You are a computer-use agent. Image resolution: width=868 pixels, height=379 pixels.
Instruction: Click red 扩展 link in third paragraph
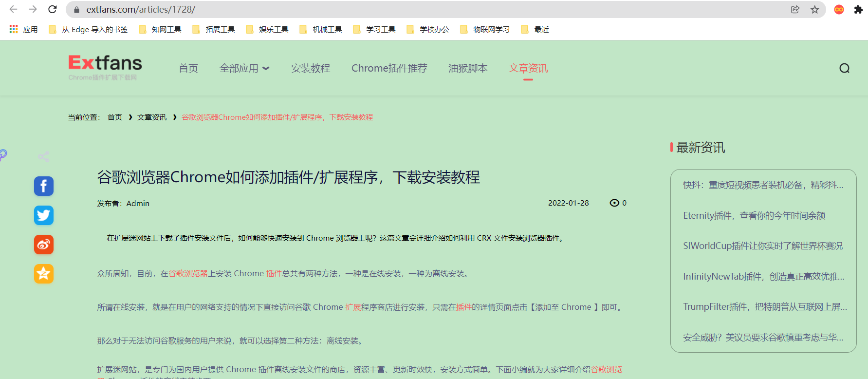353,307
